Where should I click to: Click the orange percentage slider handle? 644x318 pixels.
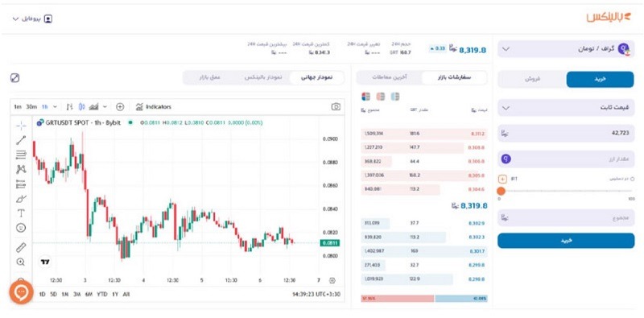pos(501,191)
